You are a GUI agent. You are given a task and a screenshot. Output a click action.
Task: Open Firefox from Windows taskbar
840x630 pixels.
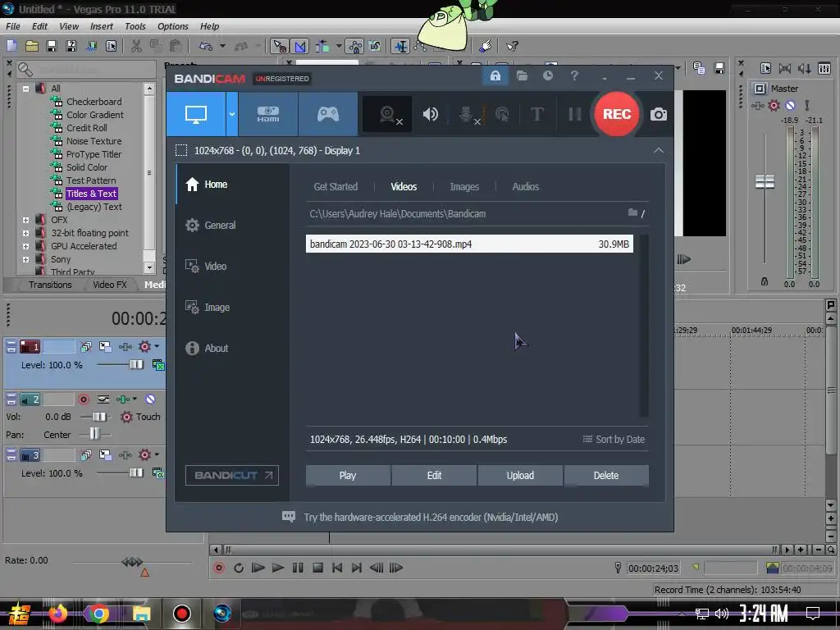coord(58,614)
